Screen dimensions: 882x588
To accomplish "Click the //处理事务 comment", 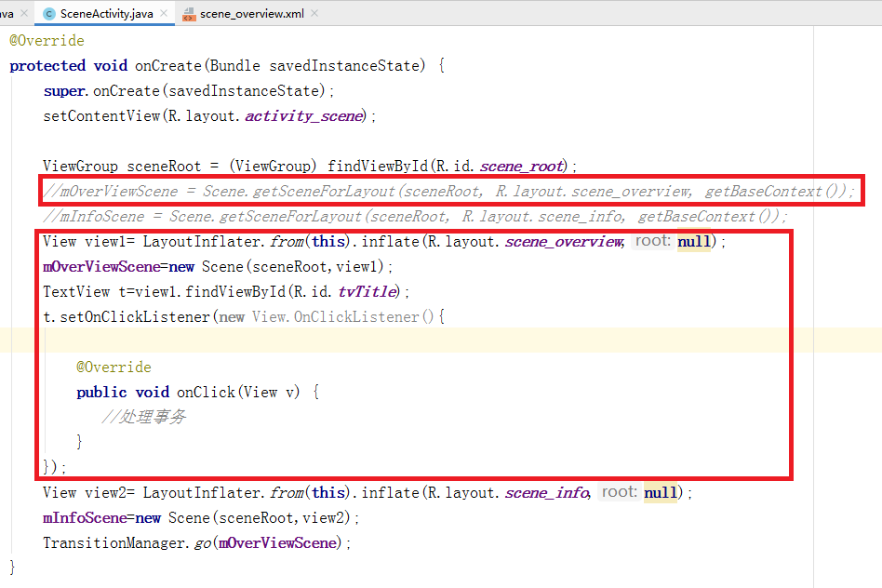I will coord(143,417).
